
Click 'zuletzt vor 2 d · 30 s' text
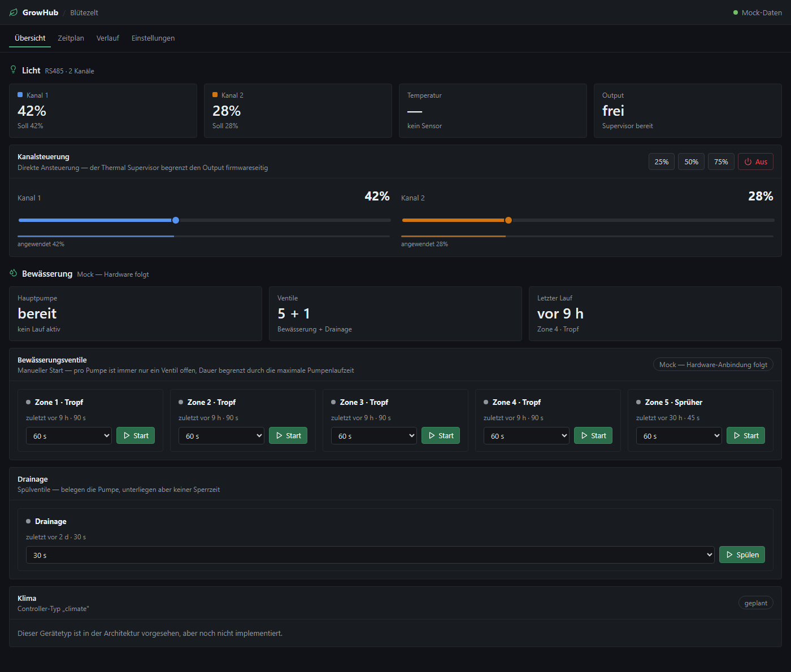[56, 537]
